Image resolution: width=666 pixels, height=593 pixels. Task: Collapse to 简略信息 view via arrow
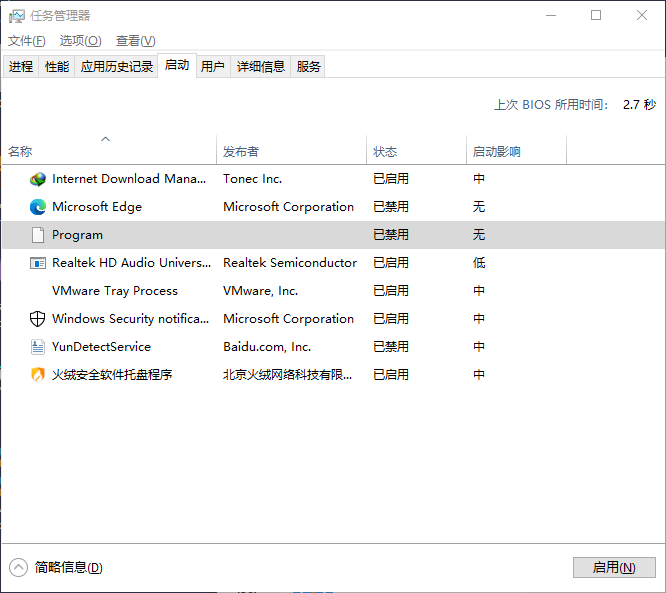18,567
